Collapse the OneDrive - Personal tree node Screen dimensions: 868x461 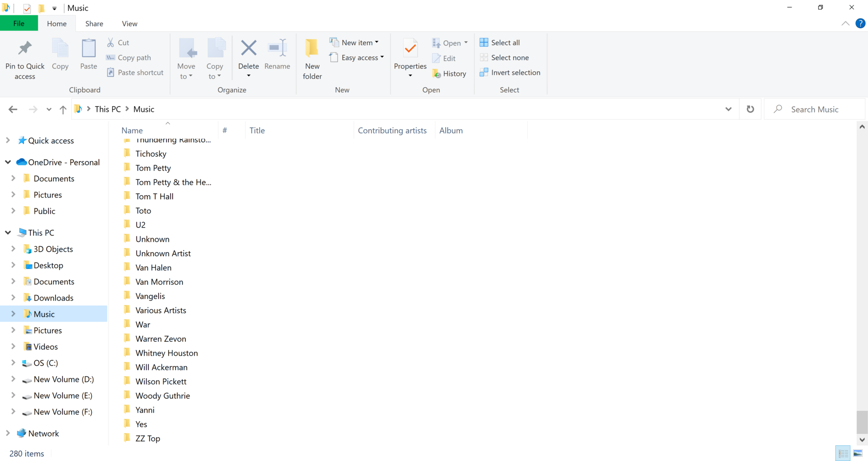(x=8, y=162)
